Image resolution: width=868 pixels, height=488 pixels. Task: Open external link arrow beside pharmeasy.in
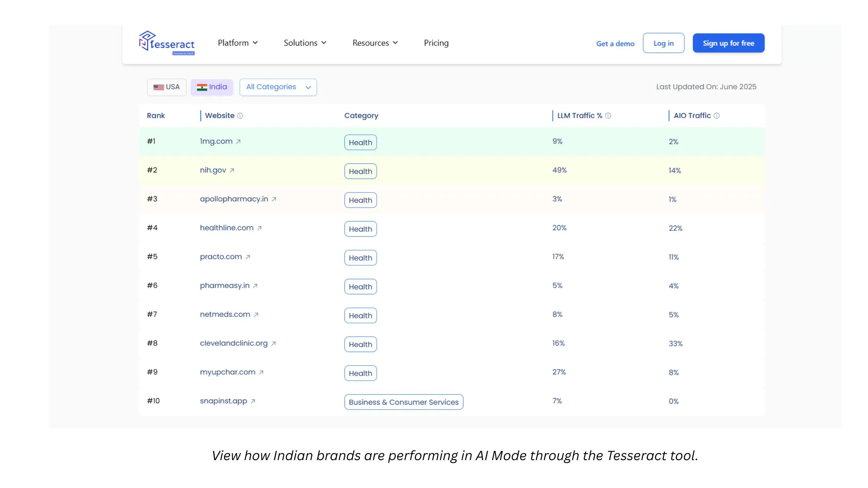[x=255, y=286]
